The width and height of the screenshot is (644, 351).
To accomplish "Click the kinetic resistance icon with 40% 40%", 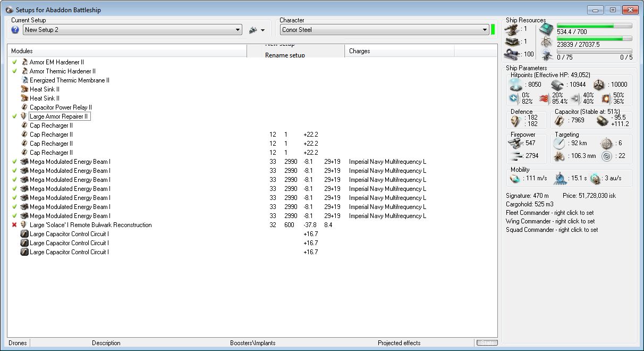I will point(576,98).
